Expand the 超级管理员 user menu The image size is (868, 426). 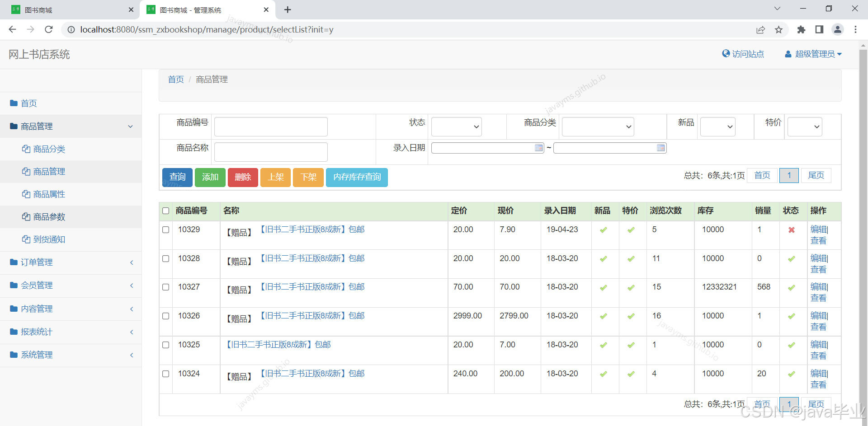813,54
